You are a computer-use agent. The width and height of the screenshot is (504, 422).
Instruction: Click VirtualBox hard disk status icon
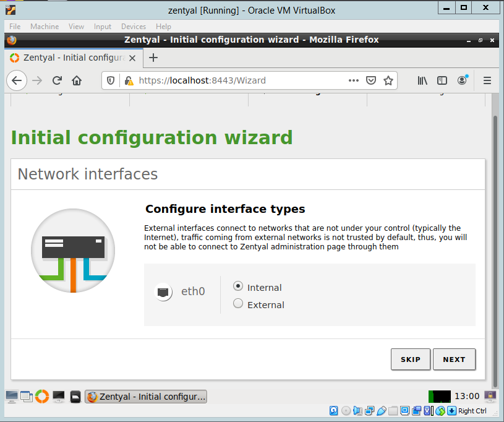point(334,411)
